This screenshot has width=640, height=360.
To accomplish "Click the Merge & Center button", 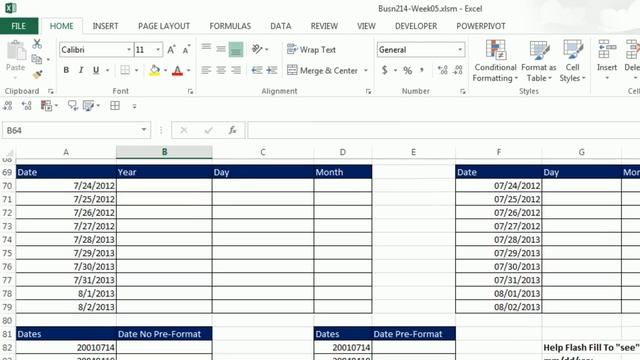I will (322, 70).
